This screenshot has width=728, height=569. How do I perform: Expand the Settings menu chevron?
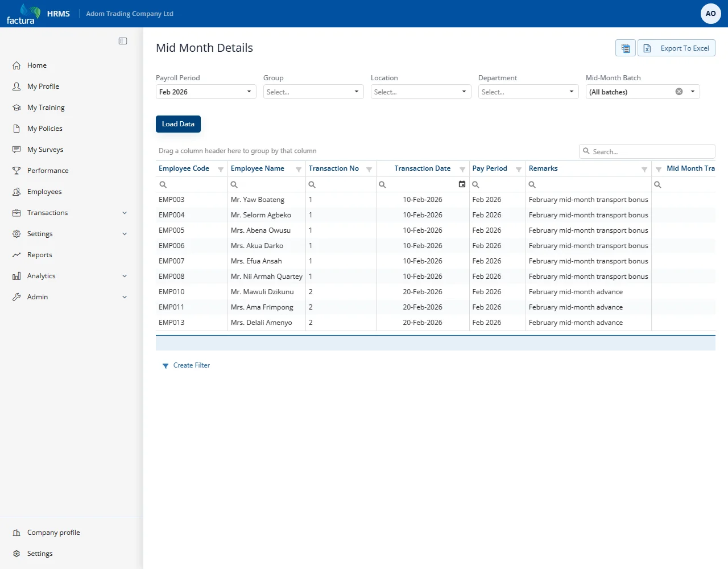pyautogui.click(x=125, y=234)
